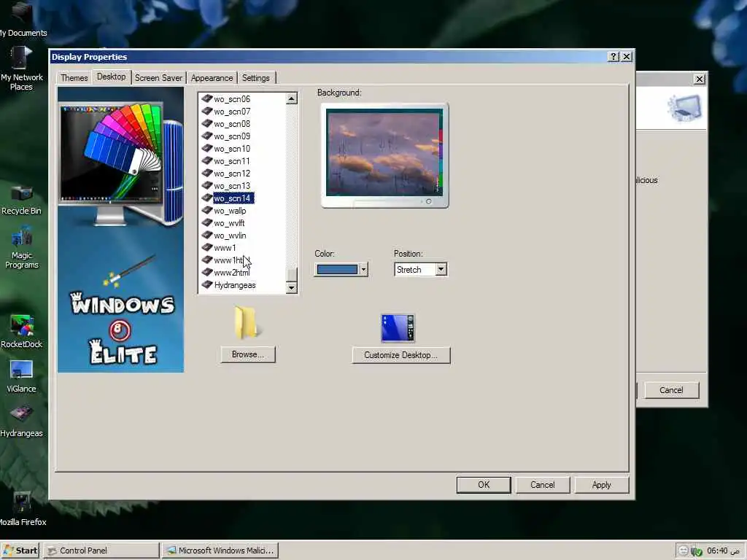Click the Browse button
This screenshot has height=560, width=747.
pyautogui.click(x=248, y=354)
